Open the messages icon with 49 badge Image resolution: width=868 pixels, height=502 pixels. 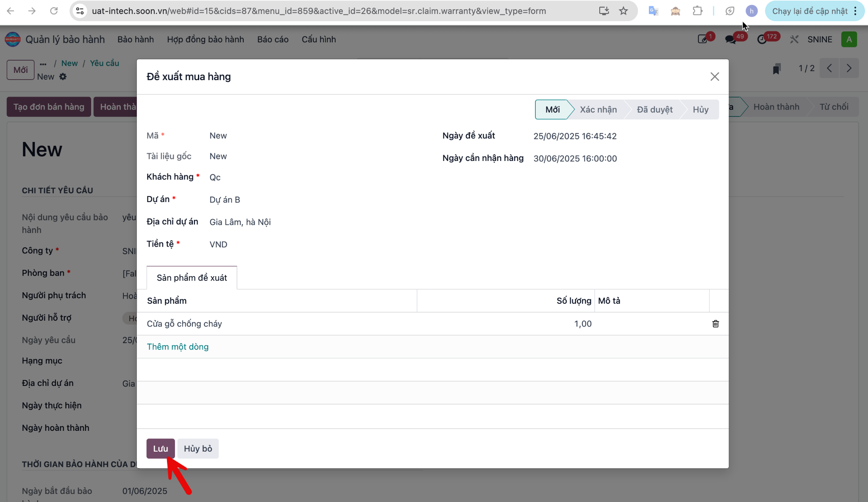click(x=731, y=39)
